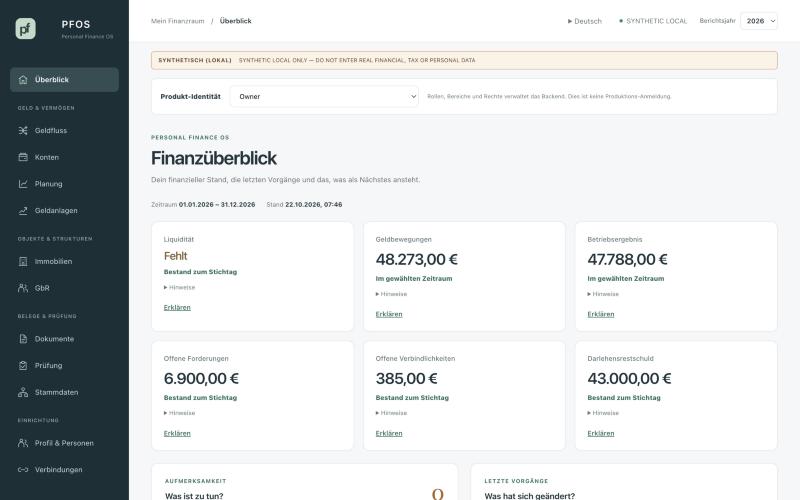
Task: Open the Planung section
Action: coord(64,184)
